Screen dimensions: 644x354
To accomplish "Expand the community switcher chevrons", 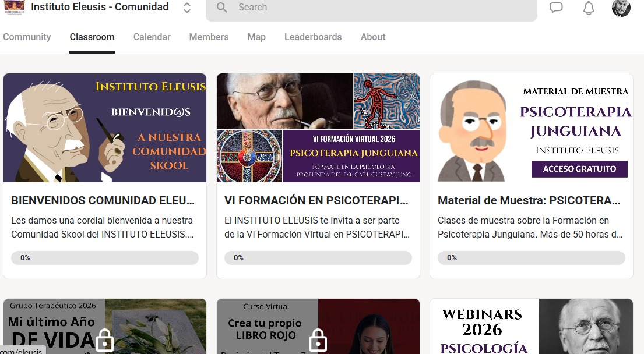I will click(187, 8).
